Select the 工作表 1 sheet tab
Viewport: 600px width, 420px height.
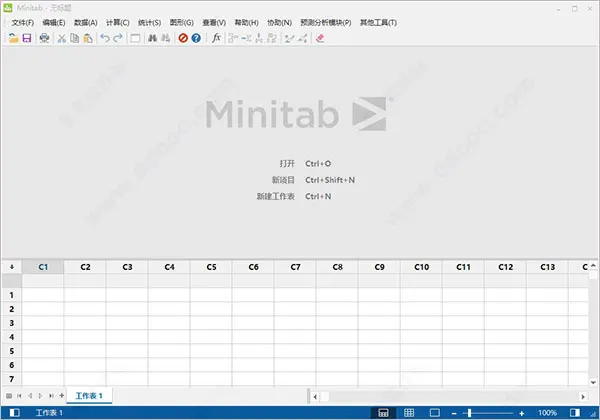point(89,396)
